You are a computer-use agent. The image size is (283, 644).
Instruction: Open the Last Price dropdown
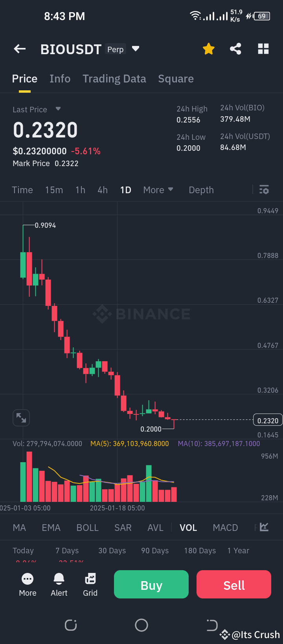pyautogui.click(x=58, y=109)
